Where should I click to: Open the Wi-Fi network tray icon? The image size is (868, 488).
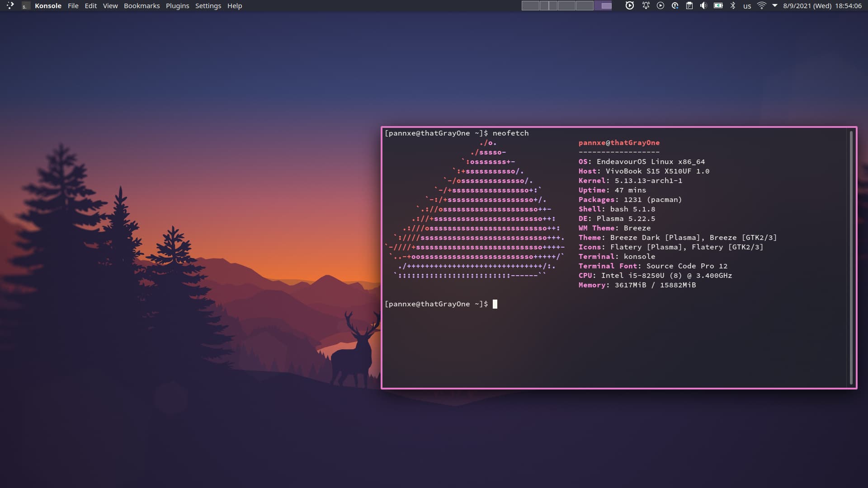(762, 6)
